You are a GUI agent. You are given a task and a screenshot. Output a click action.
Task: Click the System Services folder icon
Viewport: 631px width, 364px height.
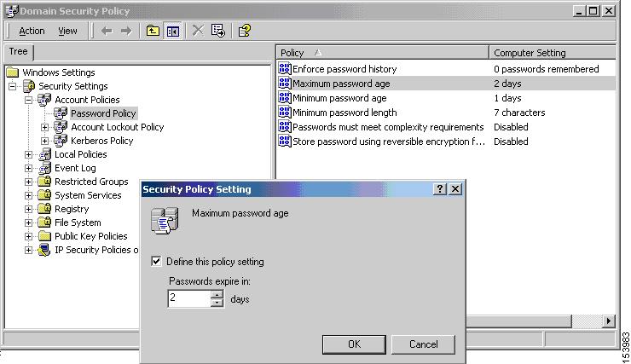pyautogui.click(x=44, y=195)
